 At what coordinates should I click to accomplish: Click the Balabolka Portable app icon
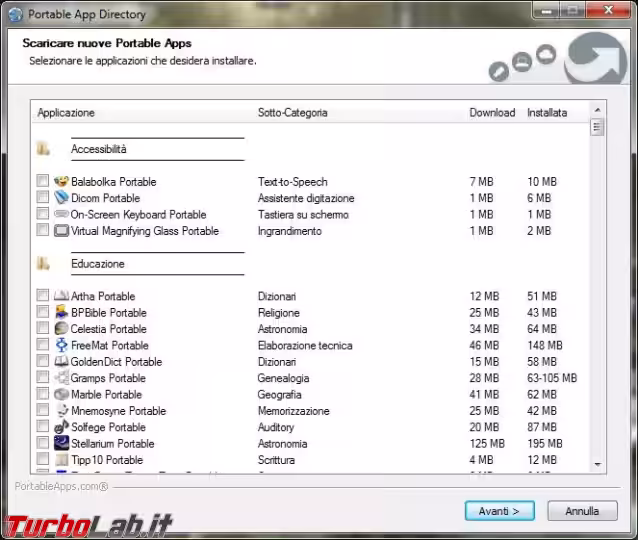click(x=61, y=182)
